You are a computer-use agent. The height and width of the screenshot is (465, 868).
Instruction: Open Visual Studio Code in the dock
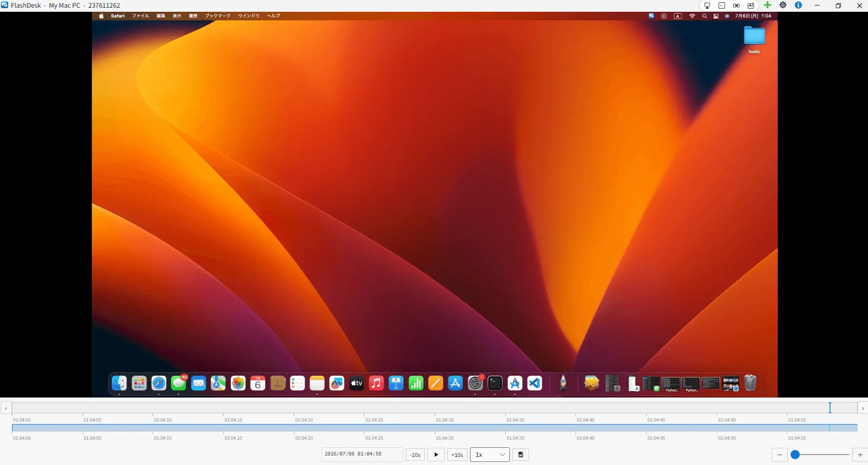point(535,384)
